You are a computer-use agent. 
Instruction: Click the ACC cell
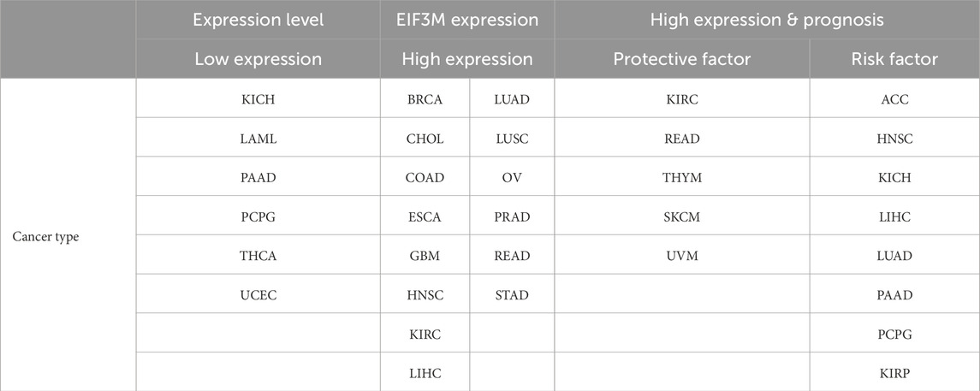894,99
